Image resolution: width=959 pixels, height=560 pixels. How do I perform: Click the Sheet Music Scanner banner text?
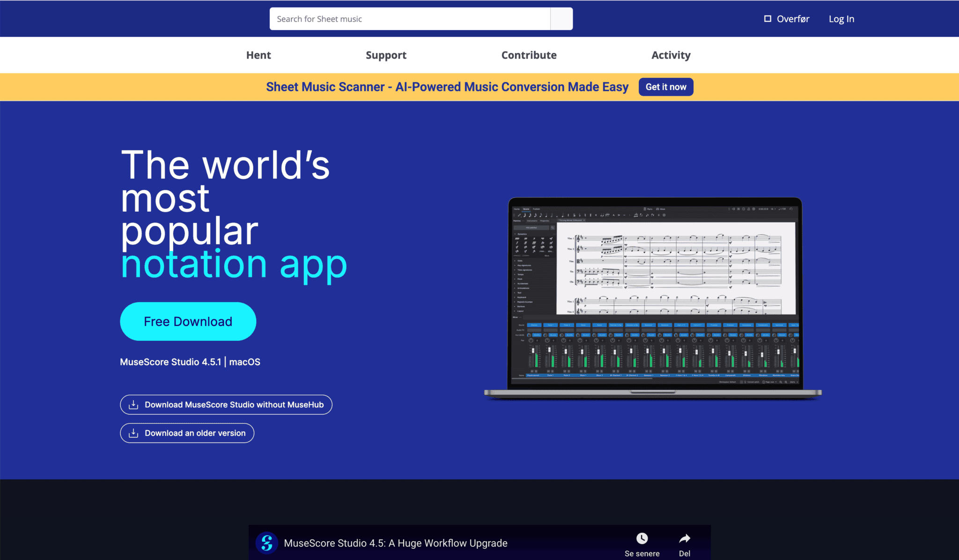pyautogui.click(x=447, y=87)
